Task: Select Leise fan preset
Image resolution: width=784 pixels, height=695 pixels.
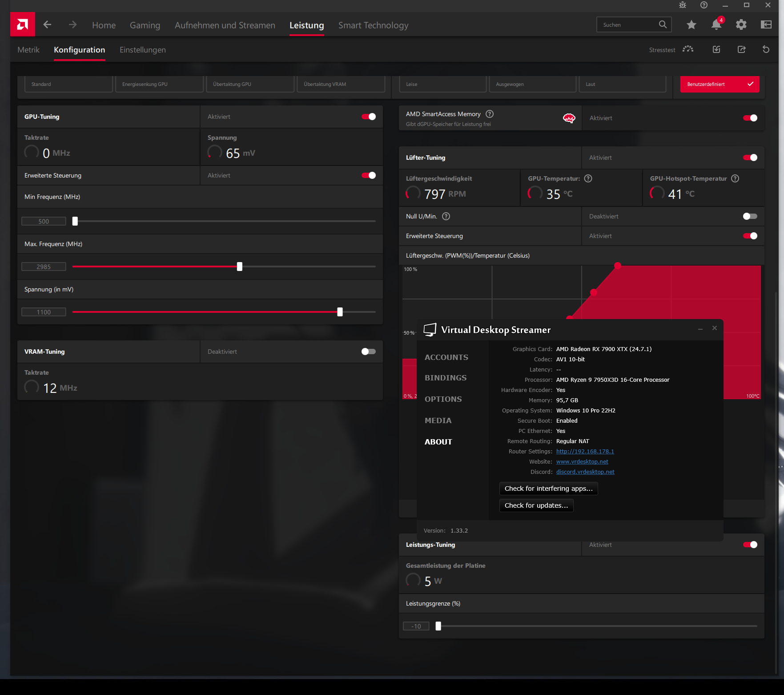Action: (442, 84)
